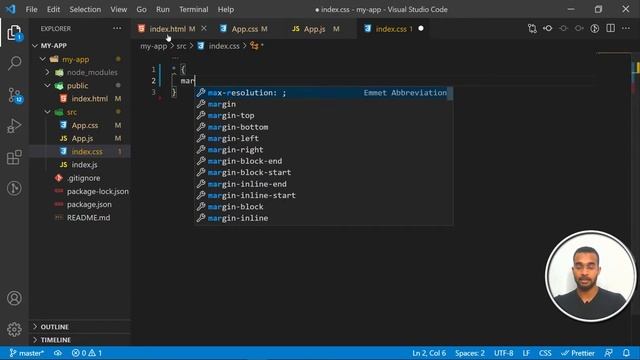Click CSS language mode selector
This screenshot has height=360, width=640.
click(x=545, y=353)
